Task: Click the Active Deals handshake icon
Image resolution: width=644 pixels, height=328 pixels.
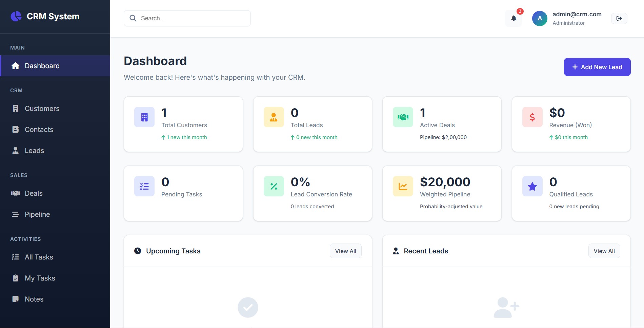Action: pyautogui.click(x=403, y=117)
